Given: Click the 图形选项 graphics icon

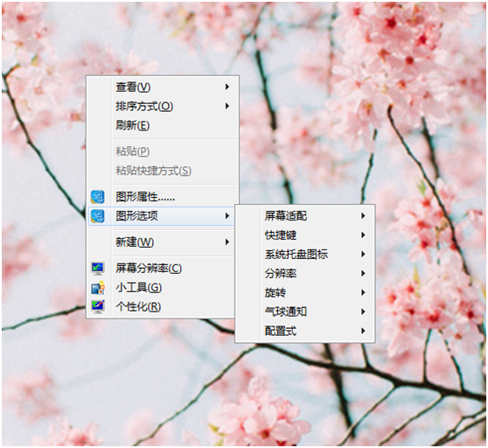Looking at the screenshot, I should 97,216.
